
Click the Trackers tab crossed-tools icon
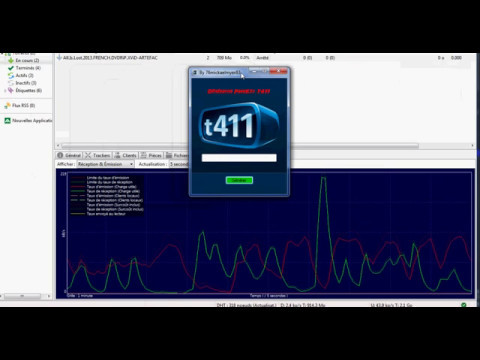(x=88, y=155)
